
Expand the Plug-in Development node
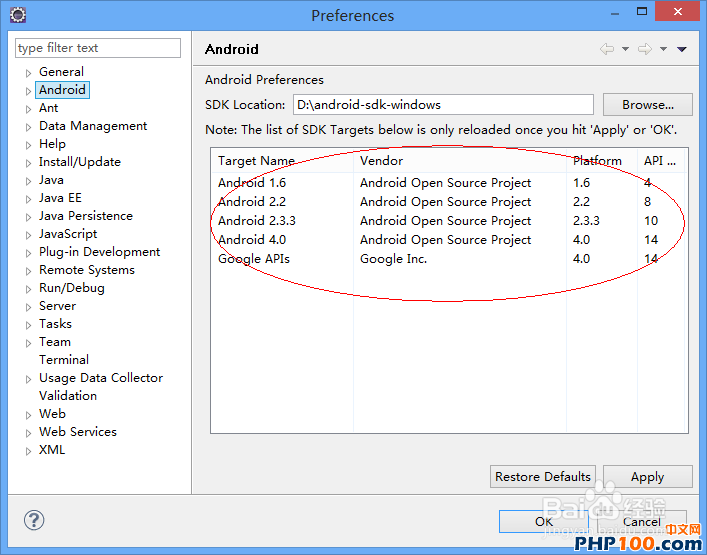point(28,253)
